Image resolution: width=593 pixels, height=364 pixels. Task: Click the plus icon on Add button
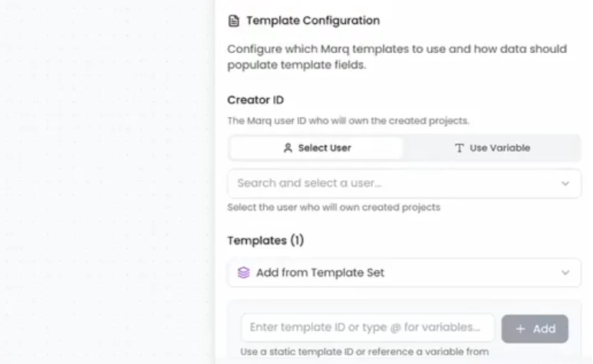coord(520,329)
